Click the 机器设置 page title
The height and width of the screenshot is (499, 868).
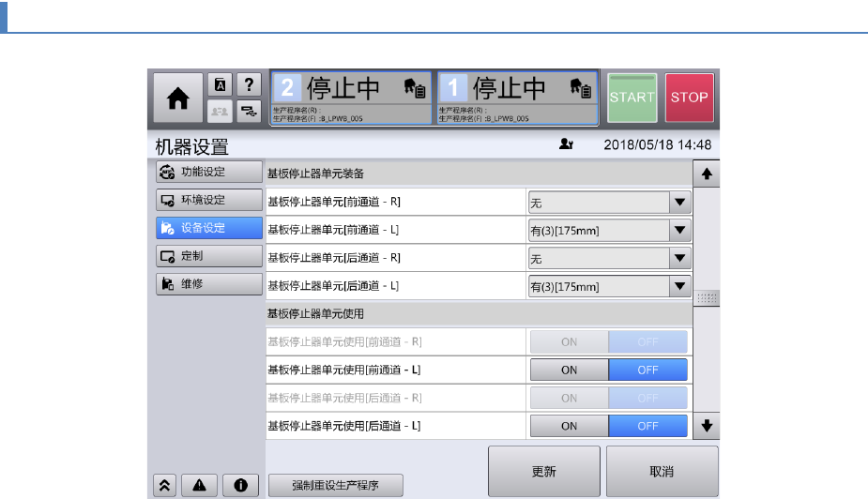pyautogui.click(x=191, y=147)
